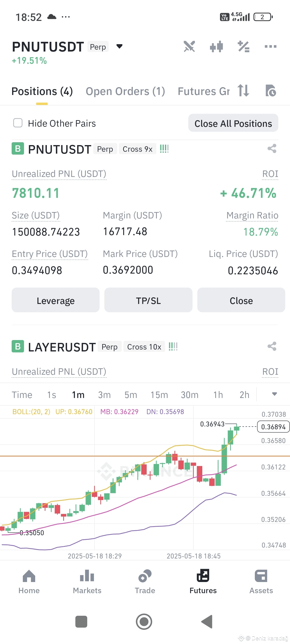
Task: Tap the LAYERUSDT position title
Action: click(x=62, y=347)
